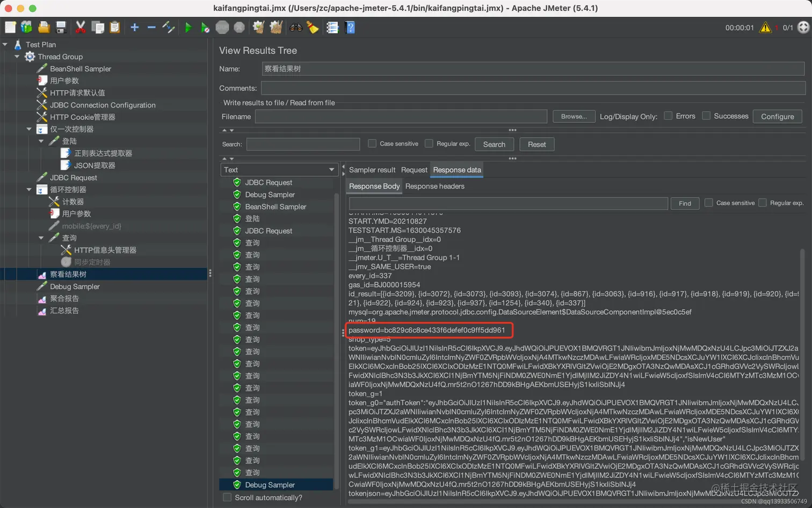
Task: Select 聚合报告 in test plan tree
Action: pos(64,298)
